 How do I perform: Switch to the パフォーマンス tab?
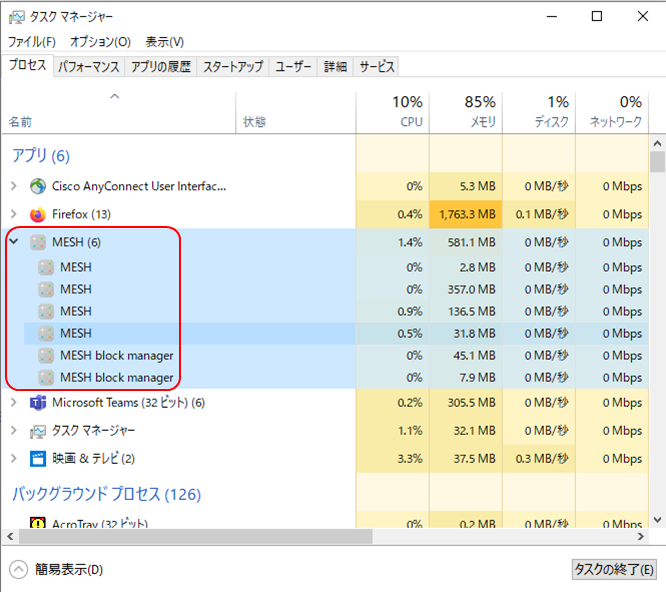point(89,67)
